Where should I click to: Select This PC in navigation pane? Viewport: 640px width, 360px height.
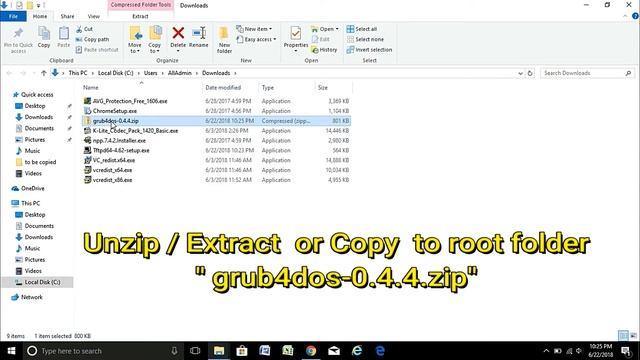[30, 203]
